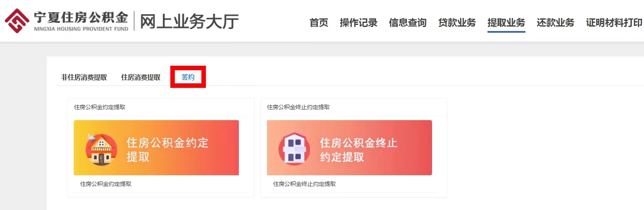This screenshot has height=210, width=644.
Task: Select 贷款业务 from top menu
Action: [457, 23]
